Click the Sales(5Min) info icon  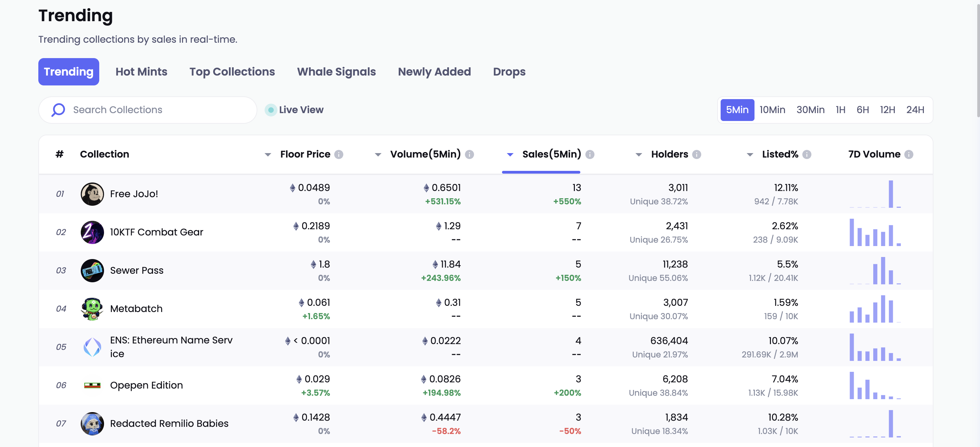click(589, 154)
